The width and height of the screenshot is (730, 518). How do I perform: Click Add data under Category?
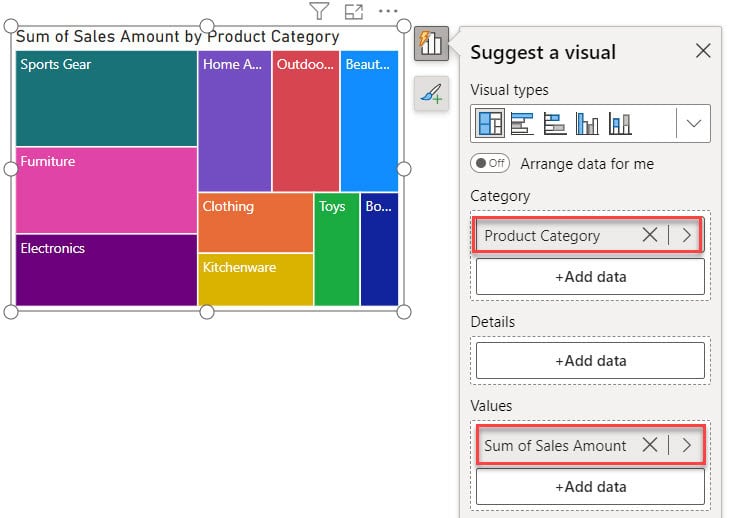590,277
